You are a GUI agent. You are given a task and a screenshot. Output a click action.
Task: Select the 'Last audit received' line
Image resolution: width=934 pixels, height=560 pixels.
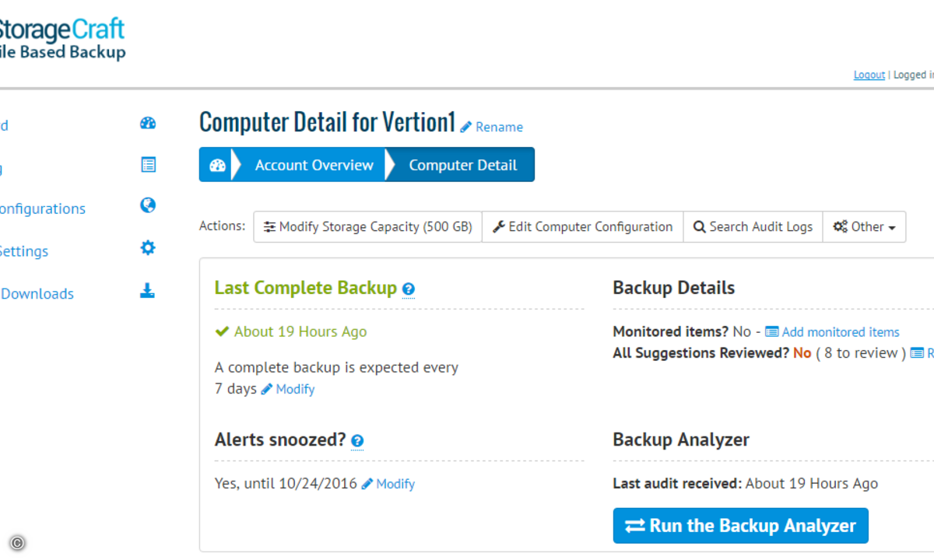pyautogui.click(x=746, y=484)
